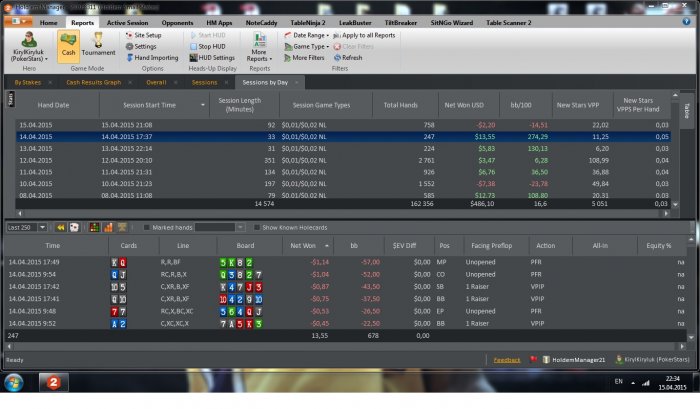The image size is (700, 409).
Task: Open Date Range filter dropdown
Action: pos(306,35)
